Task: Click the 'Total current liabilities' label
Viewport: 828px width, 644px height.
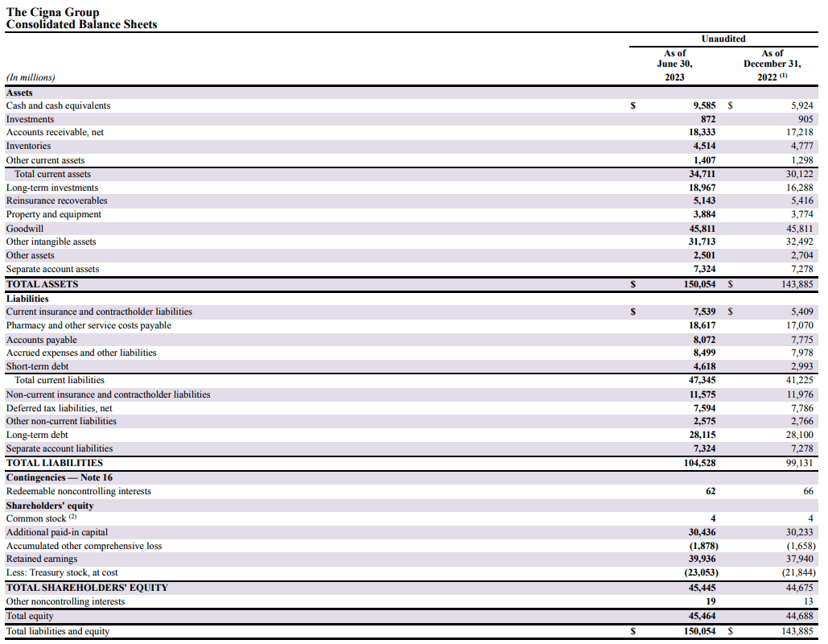Action: click(60, 381)
